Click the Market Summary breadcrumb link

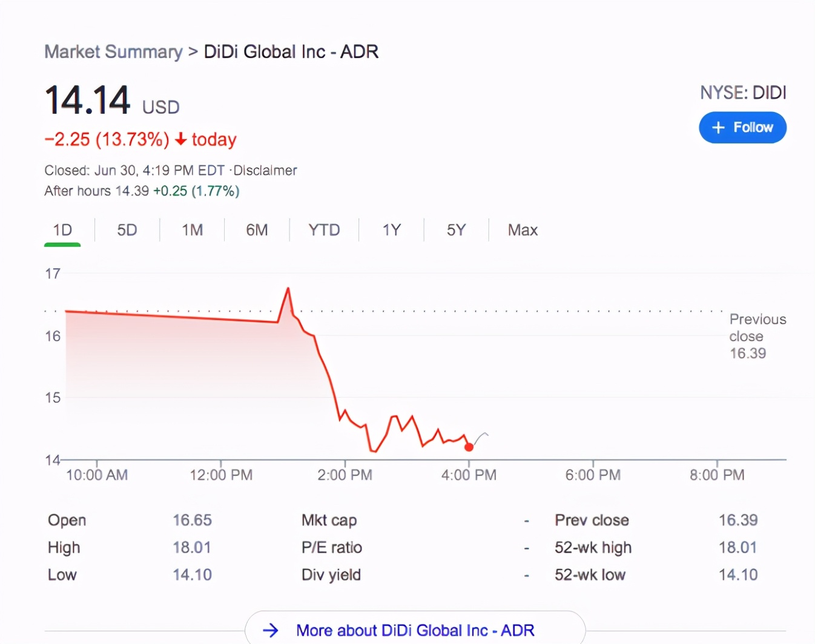pyautogui.click(x=113, y=52)
